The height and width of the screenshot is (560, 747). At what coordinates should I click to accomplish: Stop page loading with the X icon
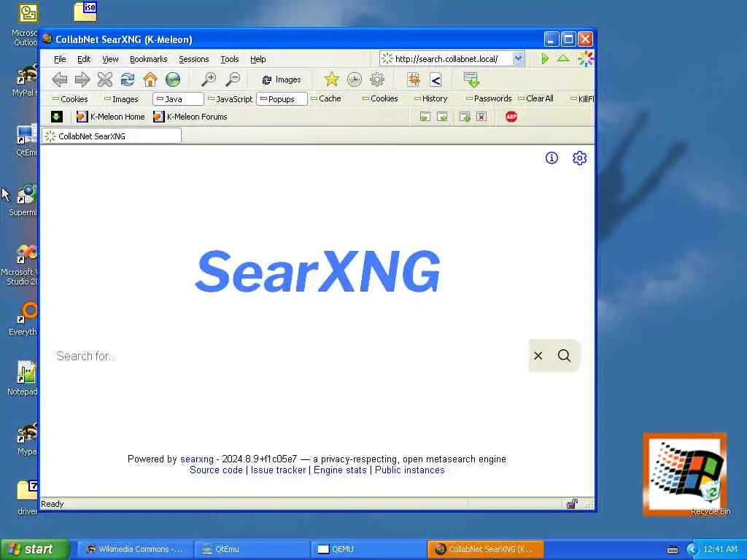105,79
